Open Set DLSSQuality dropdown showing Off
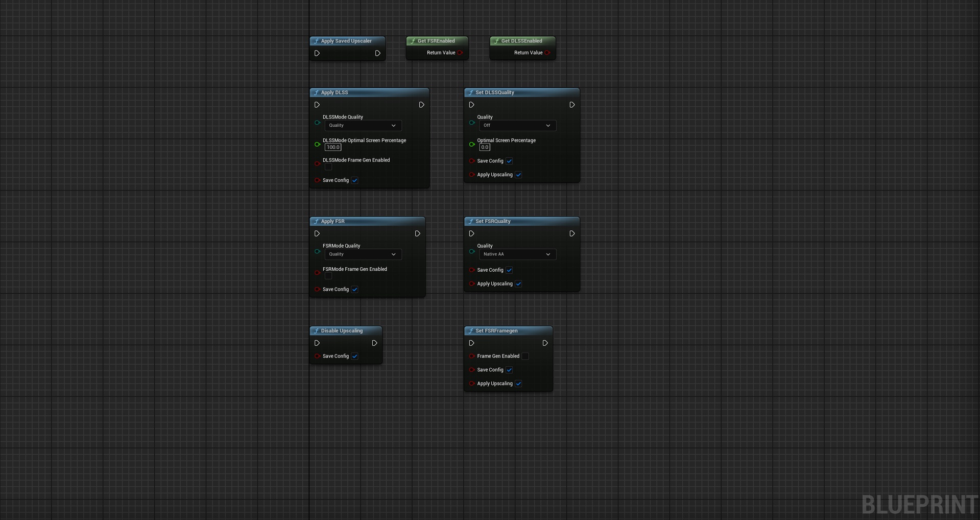 tap(517, 126)
